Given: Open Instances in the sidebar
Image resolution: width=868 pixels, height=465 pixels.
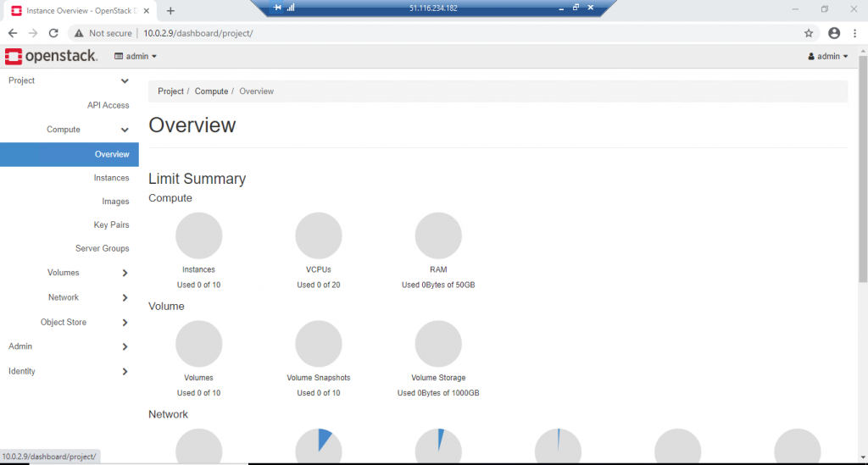Looking at the screenshot, I should coord(111,178).
